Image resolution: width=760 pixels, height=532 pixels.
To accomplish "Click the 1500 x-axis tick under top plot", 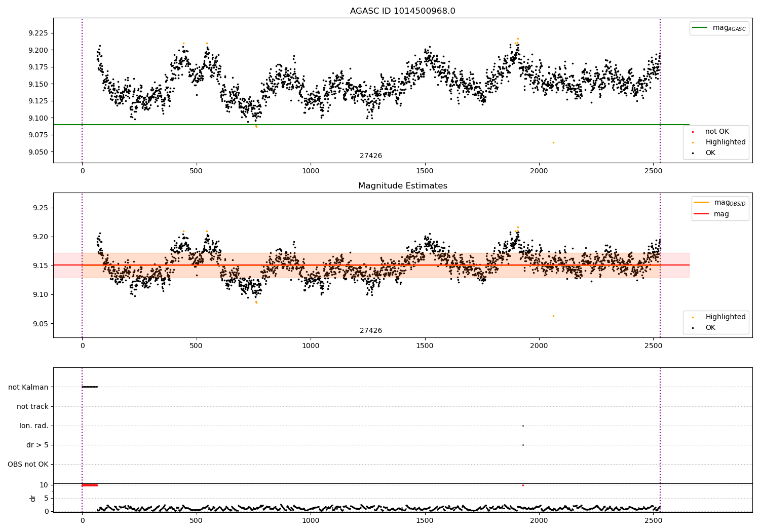I will [425, 171].
